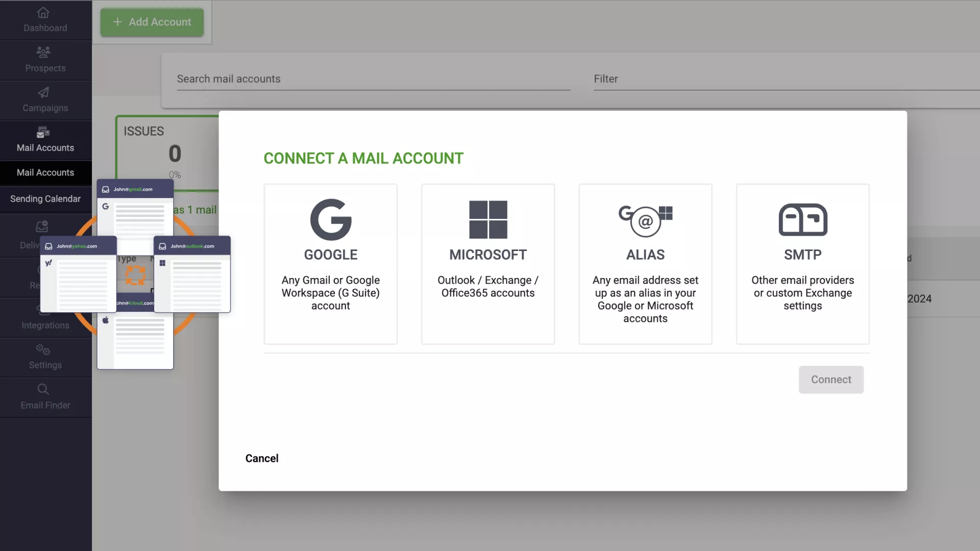Image resolution: width=980 pixels, height=551 pixels.
Task: Click the SMTP mailbox icon
Action: tap(802, 219)
